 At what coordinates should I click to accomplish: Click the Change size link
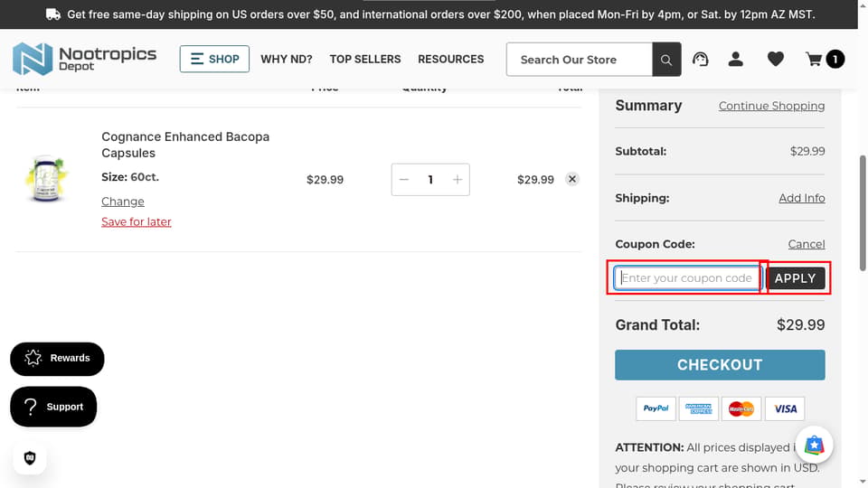(x=123, y=202)
